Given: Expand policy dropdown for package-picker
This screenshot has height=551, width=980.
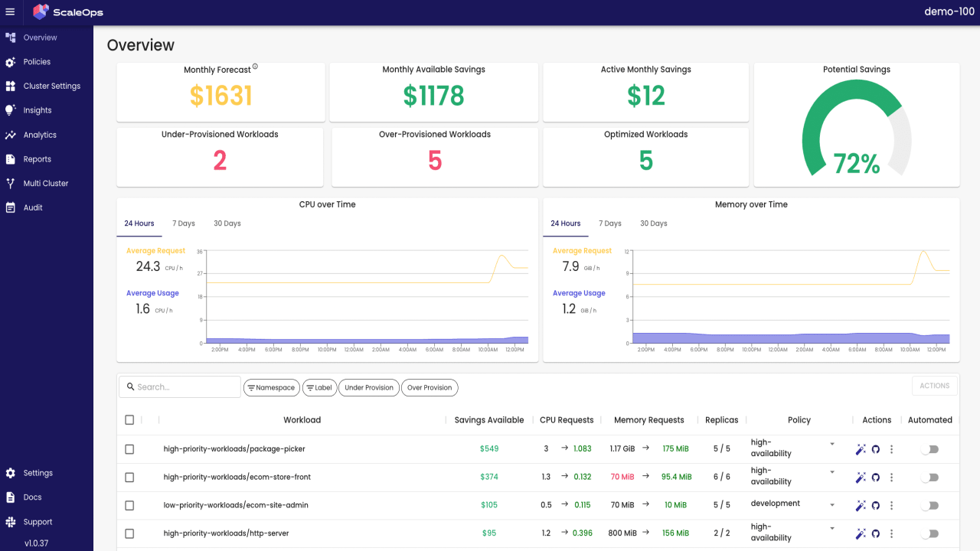Looking at the screenshot, I should (x=832, y=444).
